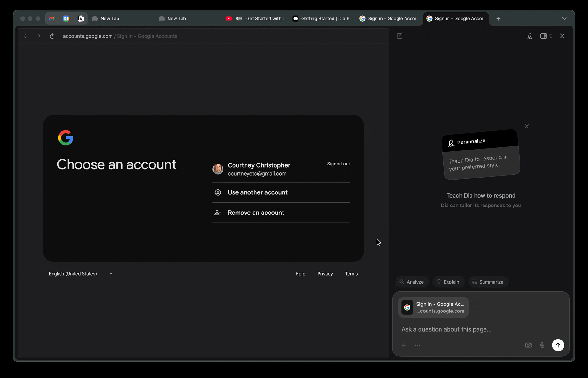Click the address bar URL accounts.google.com

tap(88, 36)
